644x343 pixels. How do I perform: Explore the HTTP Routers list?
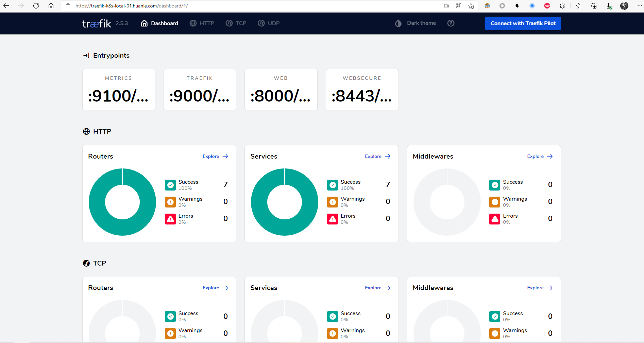[x=215, y=156]
